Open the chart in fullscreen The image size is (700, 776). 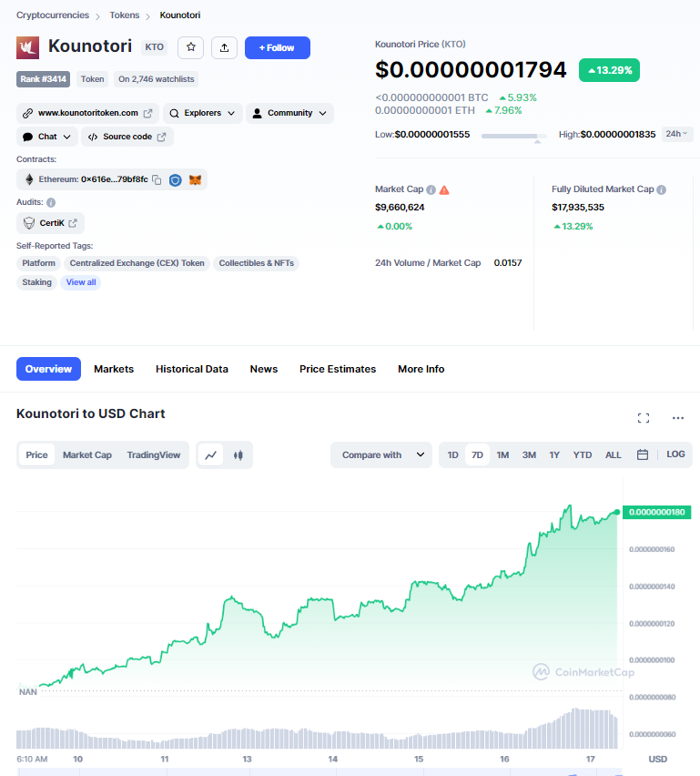[x=644, y=418]
